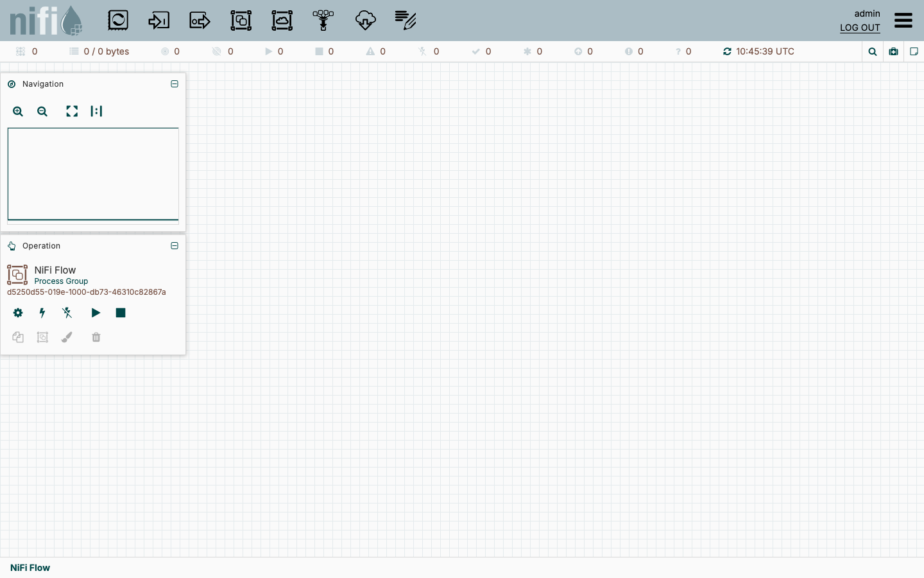Click the LOG OUT link
The width and height of the screenshot is (924, 578).
click(x=860, y=28)
